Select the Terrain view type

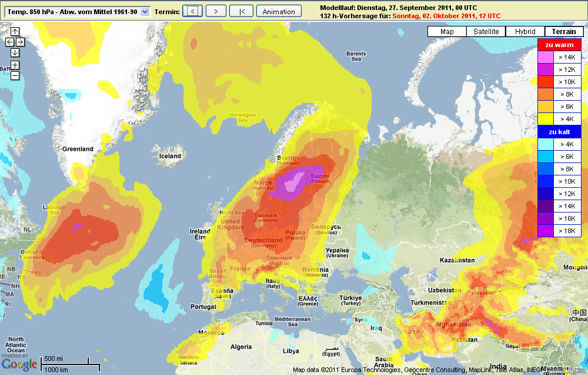(x=564, y=32)
